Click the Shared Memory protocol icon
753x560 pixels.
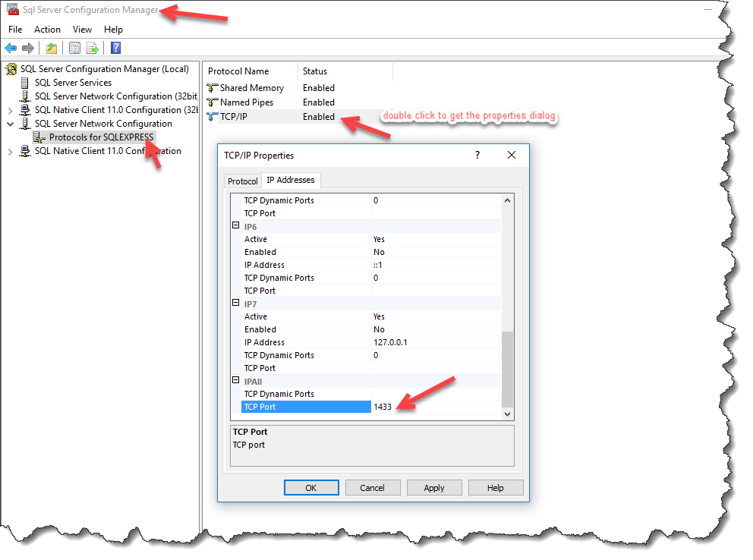[213, 88]
